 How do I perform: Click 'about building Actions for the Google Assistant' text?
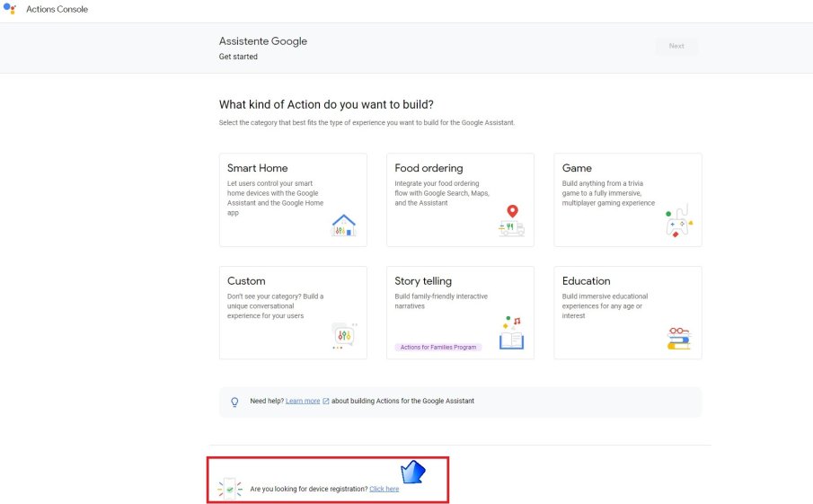pyautogui.click(x=402, y=401)
